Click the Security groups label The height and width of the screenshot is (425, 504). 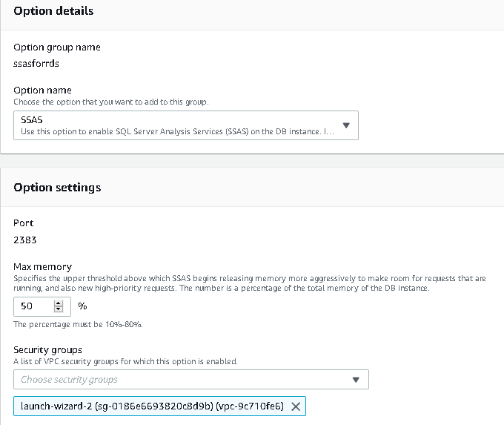pos(47,349)
